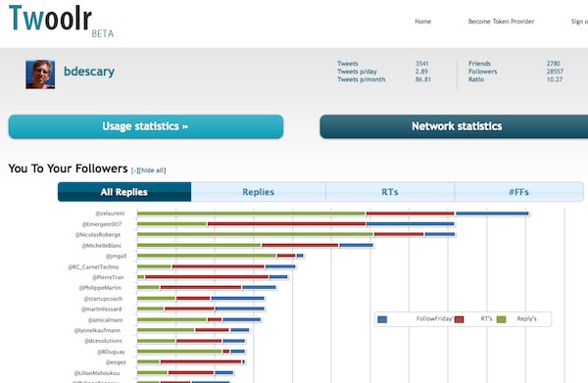Click You To Your Followers heading
The width and height of the screenshot is (588, 383).
(x=68, y=168)
